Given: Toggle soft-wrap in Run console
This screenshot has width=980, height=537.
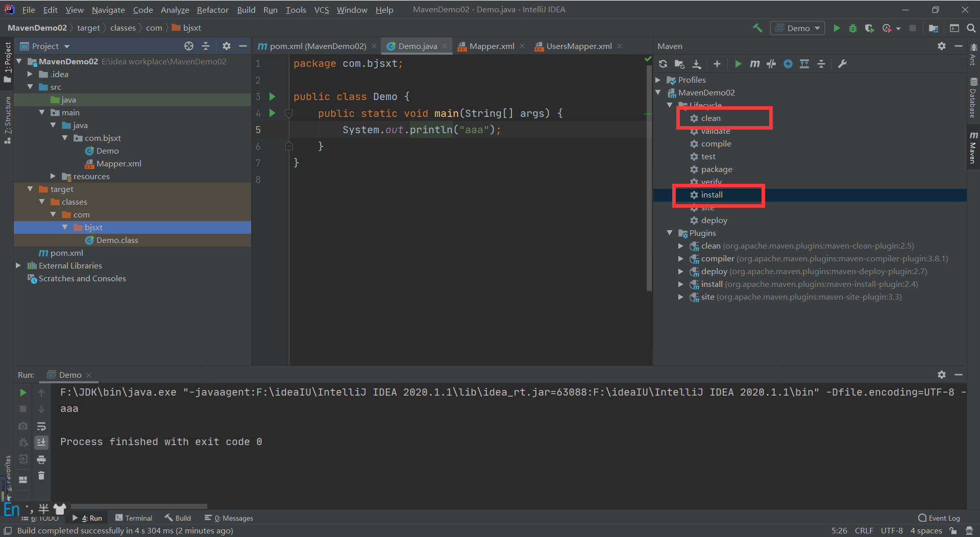Looking at the screenshot, I should tap(41, 426).
